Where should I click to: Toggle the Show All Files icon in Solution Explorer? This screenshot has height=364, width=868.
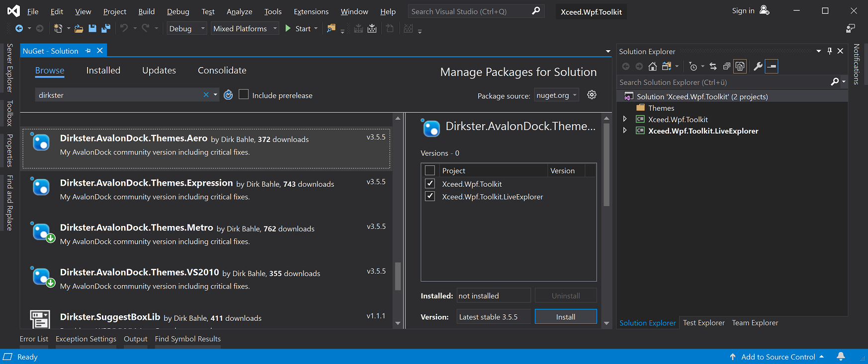click(740, 66)
